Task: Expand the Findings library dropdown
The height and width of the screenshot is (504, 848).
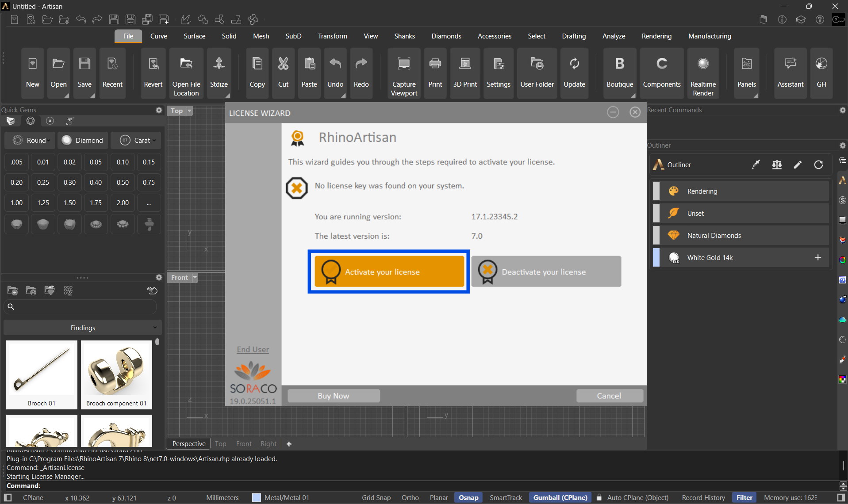Action: click(83, 328)
